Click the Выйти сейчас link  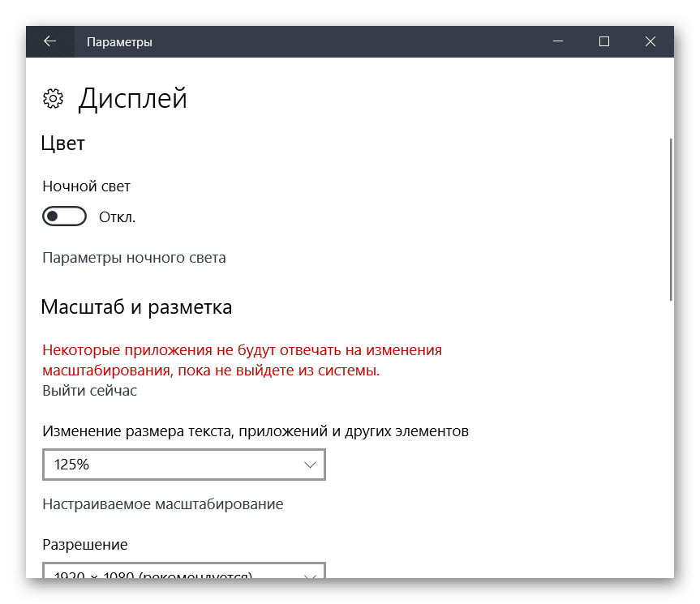[89, 391]
